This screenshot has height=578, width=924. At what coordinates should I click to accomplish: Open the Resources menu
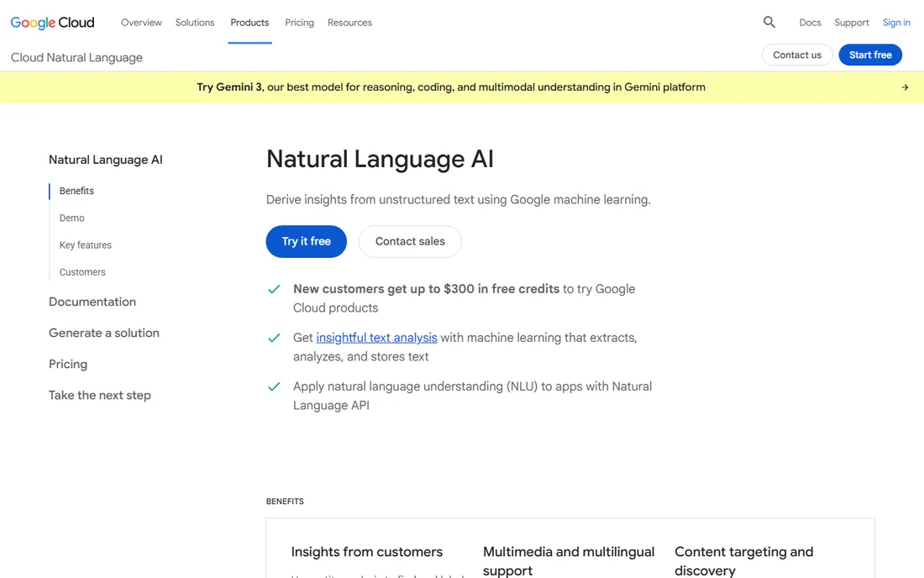(349, 23)
